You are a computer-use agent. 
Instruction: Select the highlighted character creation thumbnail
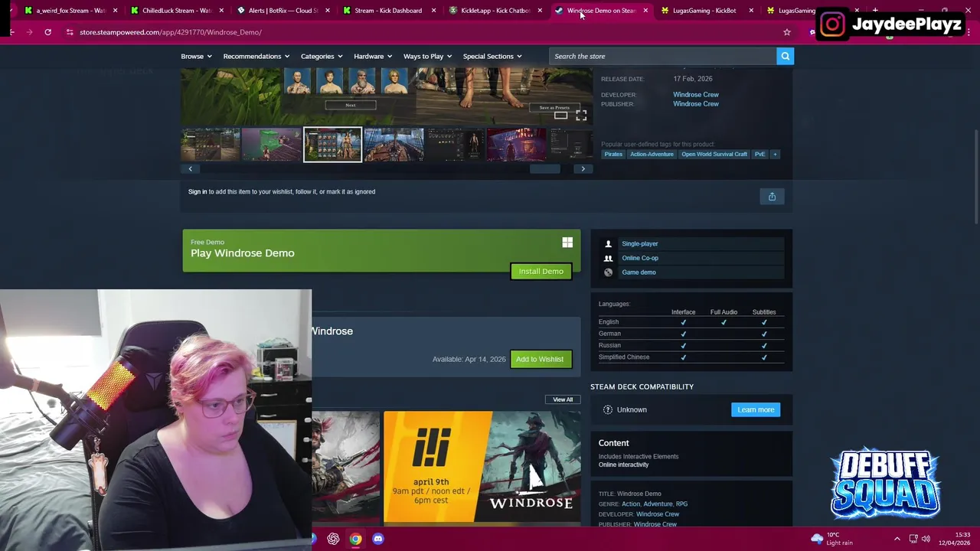click(332, 145)
